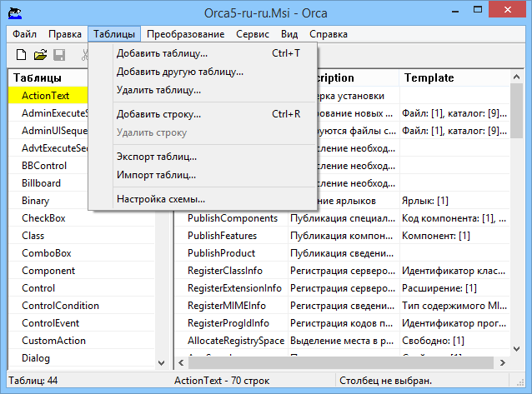Open the Справка menu
Image resolution: width=532 pixels, height=394 pixels.
(x=329, y=34)
